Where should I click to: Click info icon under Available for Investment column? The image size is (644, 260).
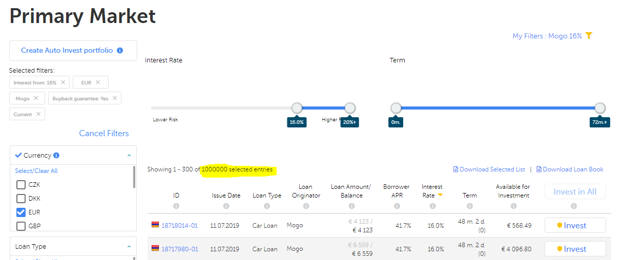513,206
